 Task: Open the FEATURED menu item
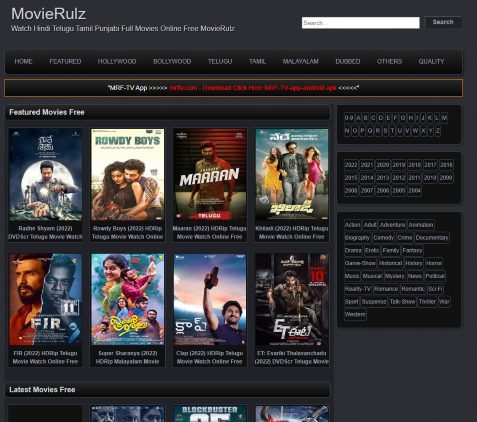tap(65, 61)
